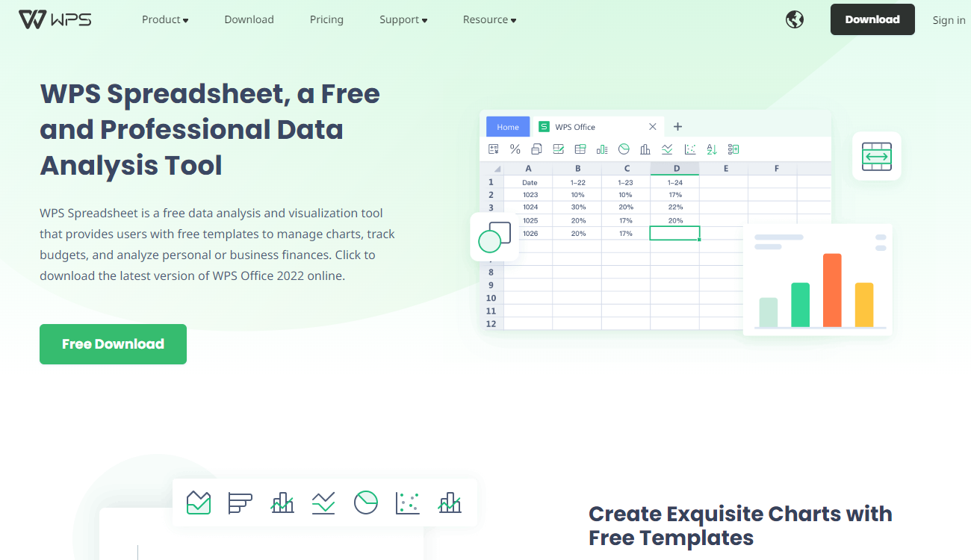971x560 pixels.
Task: Click the black Download button in the header
Action: click(872, 19)
